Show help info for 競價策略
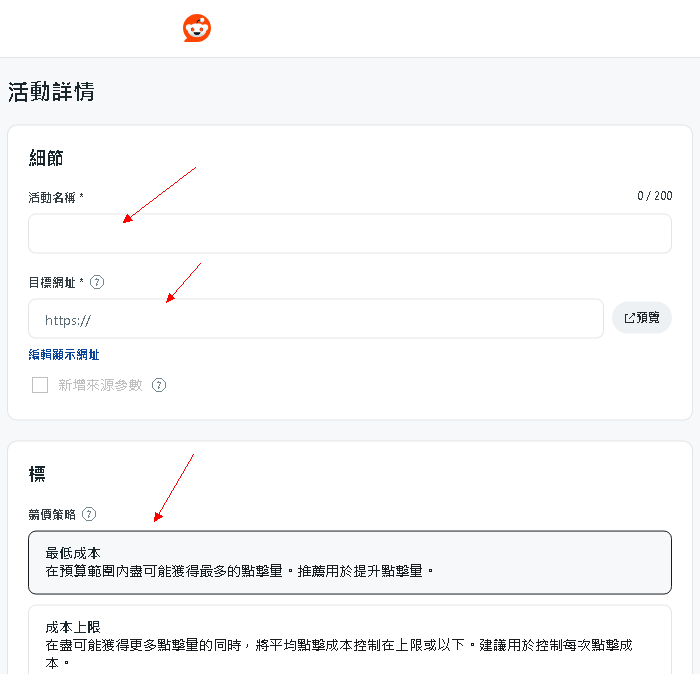 89,514
